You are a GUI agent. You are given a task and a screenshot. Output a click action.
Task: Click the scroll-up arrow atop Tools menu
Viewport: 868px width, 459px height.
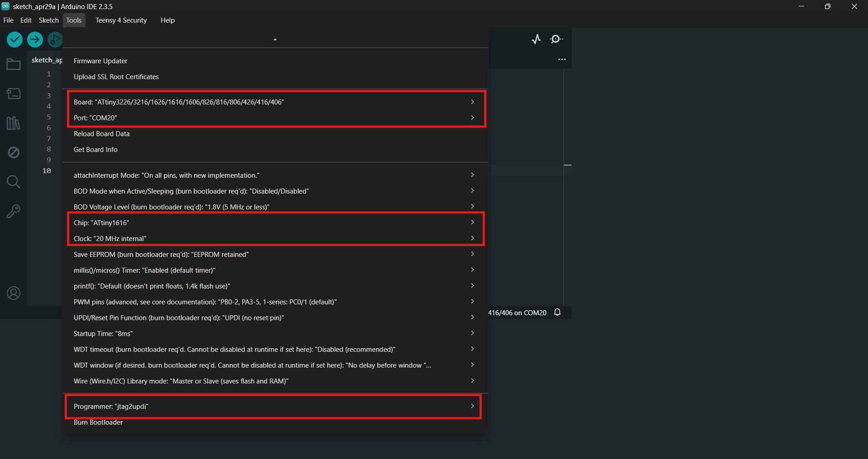click(275, 39)
